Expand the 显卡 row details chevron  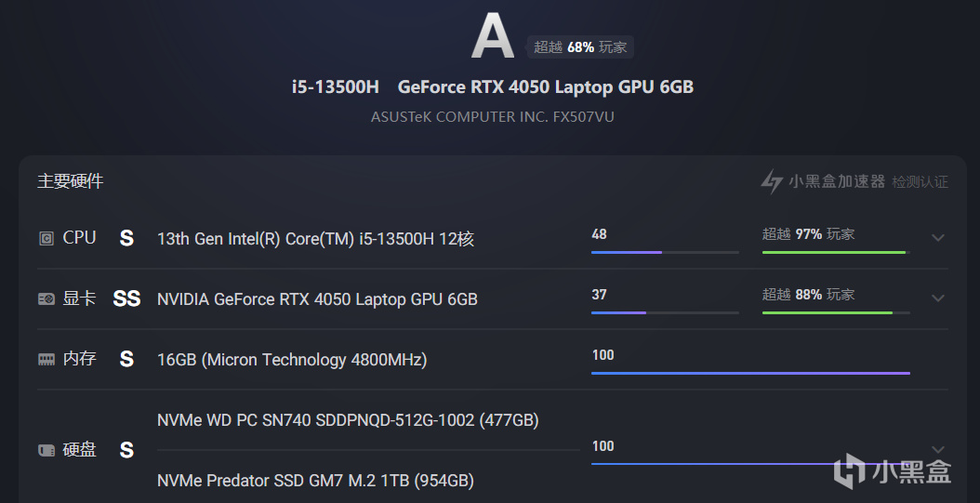click(938, 298)
